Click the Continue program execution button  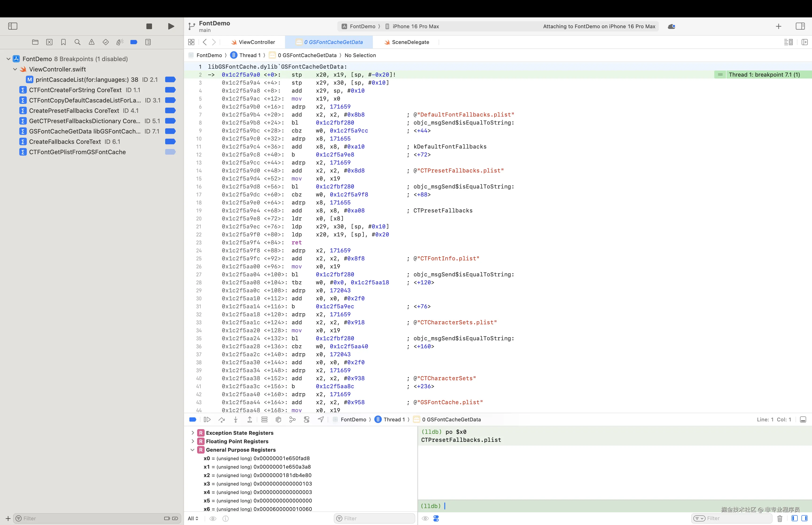(207, 419)
